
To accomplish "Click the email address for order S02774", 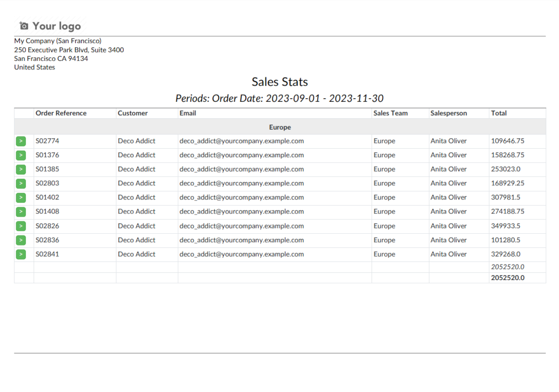I will click(241, 141).
